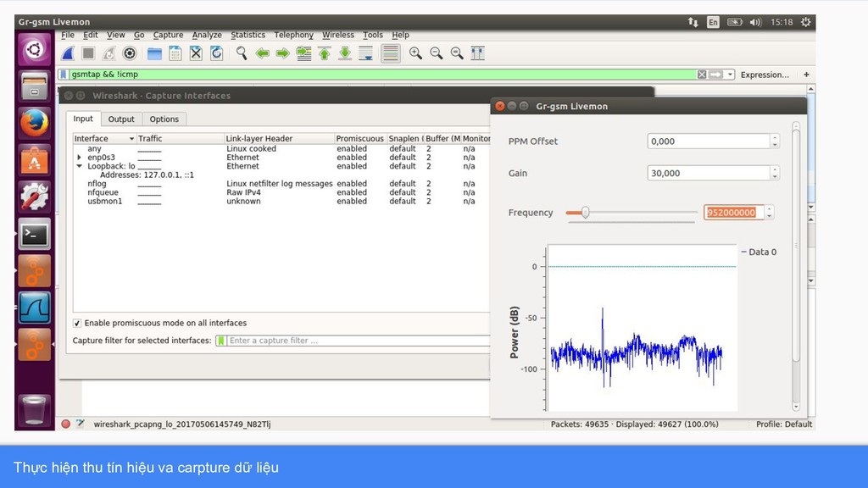Go back in packet history
Screen dimensions: 868x488
pyautogui.click(x=263, y=53)
